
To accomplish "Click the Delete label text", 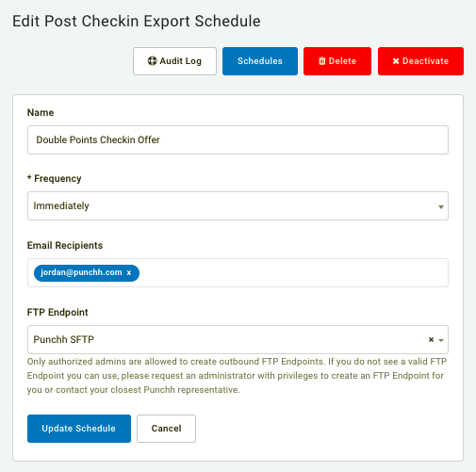I will [x=342, y=61].
